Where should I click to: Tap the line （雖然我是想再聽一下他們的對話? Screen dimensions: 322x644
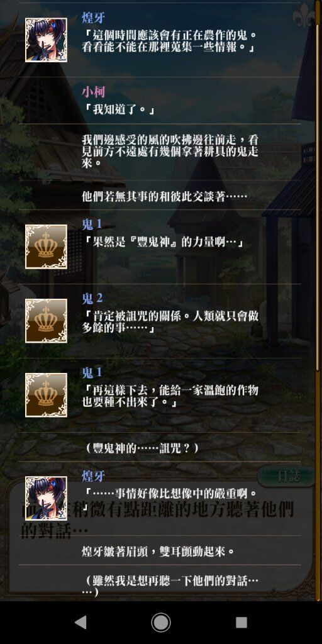(x=172, y=586)
